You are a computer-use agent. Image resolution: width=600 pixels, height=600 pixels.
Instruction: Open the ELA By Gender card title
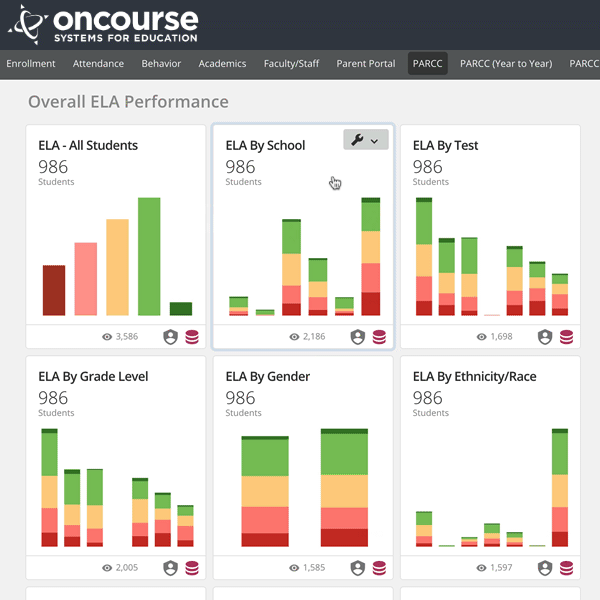point(267,377)
